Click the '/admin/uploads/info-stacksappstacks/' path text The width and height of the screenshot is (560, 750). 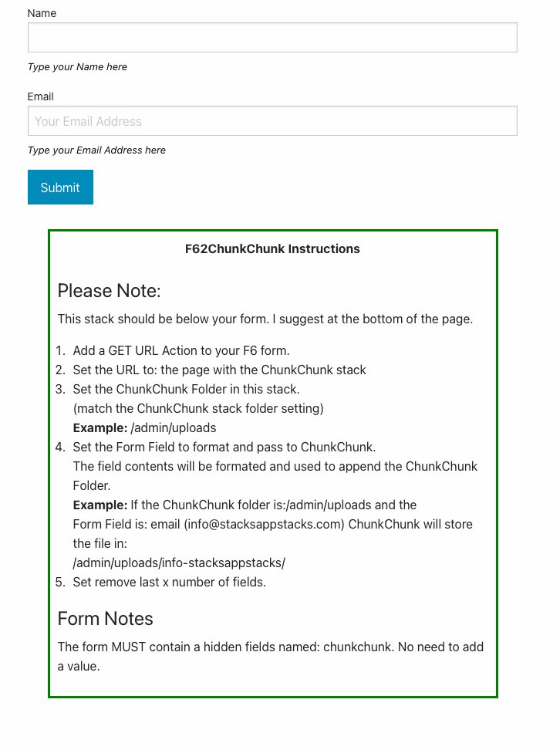point(179,562)
